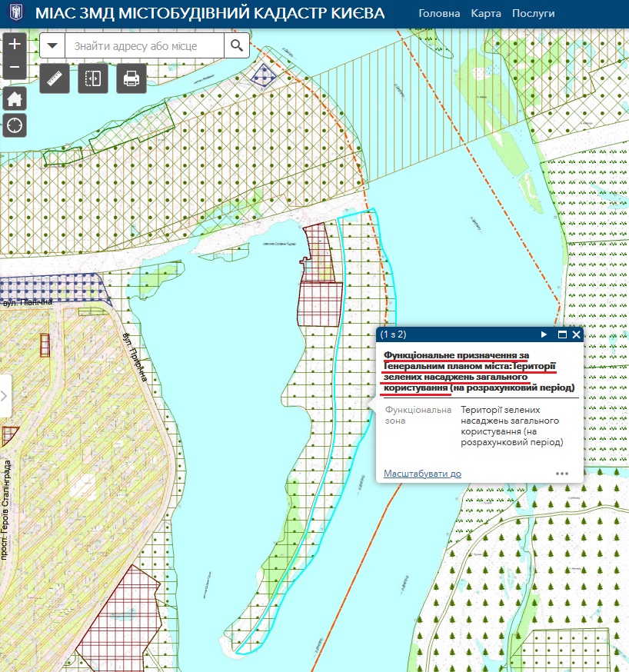
Task: Go to the Карта page
Action: coord(486,14)
